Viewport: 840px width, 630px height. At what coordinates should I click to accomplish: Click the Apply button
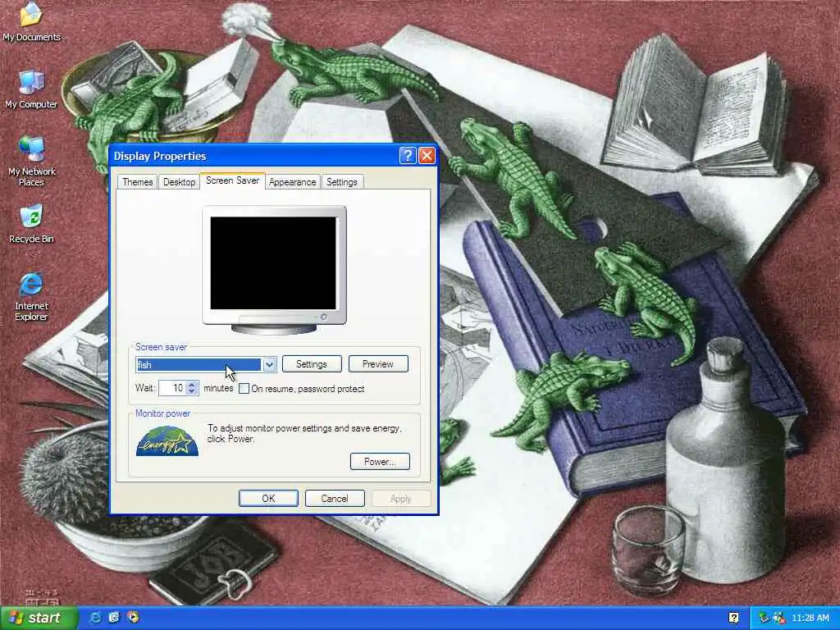(x=400, y=499)
